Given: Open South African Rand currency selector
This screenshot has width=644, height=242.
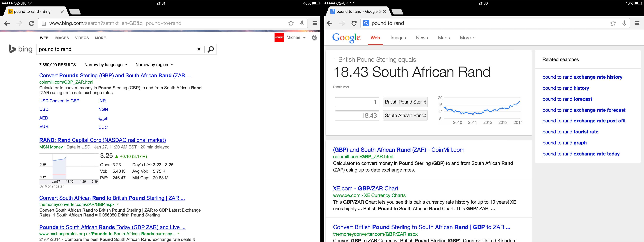Looking at the screenshot, I should click(405, 115).
